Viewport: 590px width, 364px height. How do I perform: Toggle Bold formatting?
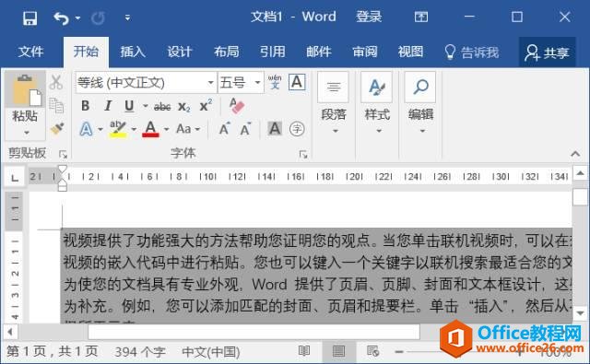(86, 106)
